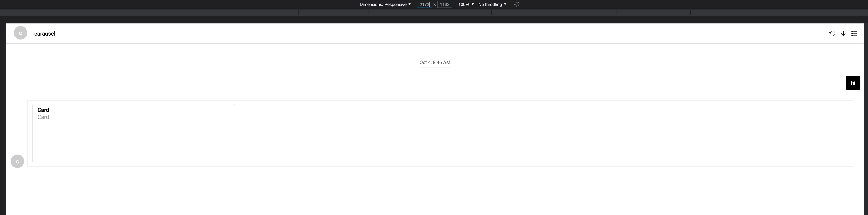Click the rotate viewport icon
Image resolution: width=868 pixels, height=215 pixels.
(x=517, y=4)
